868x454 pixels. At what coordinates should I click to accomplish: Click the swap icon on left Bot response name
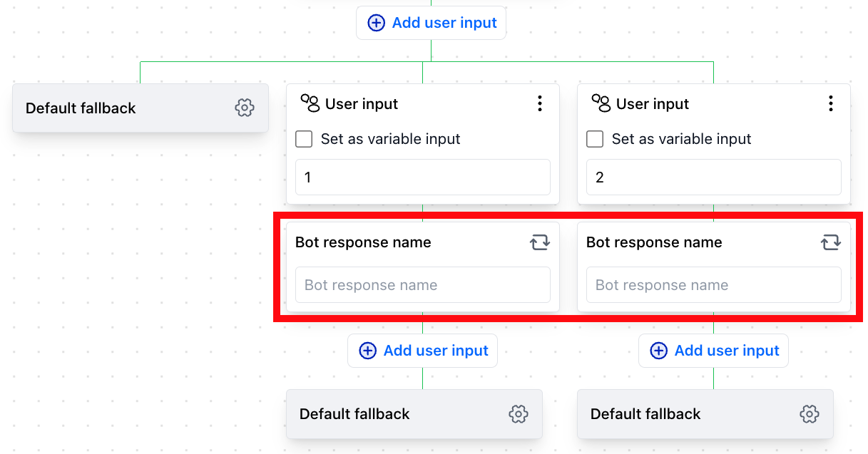coord(540,242)
